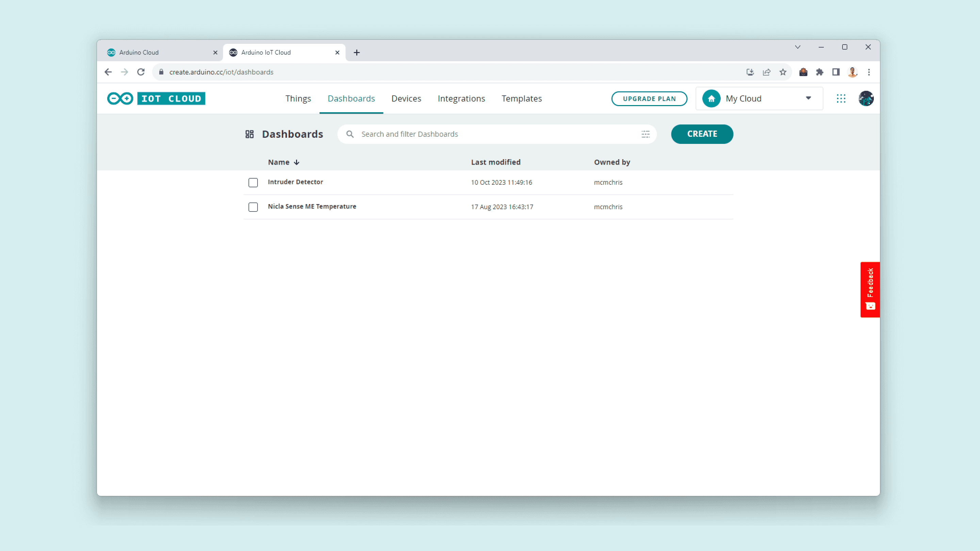Click the UPGRADE PLAN button

tap(649, 99)
